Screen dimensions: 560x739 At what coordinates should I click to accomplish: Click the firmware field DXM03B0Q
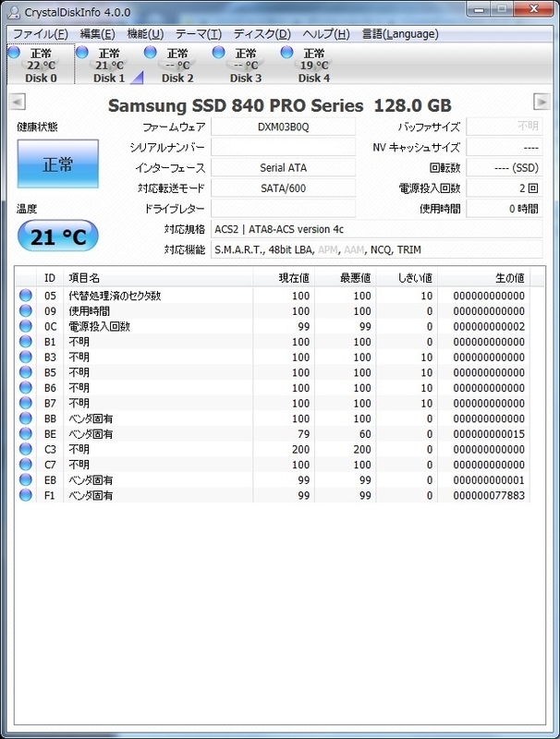pyautogui.click(x=284, y=127)
